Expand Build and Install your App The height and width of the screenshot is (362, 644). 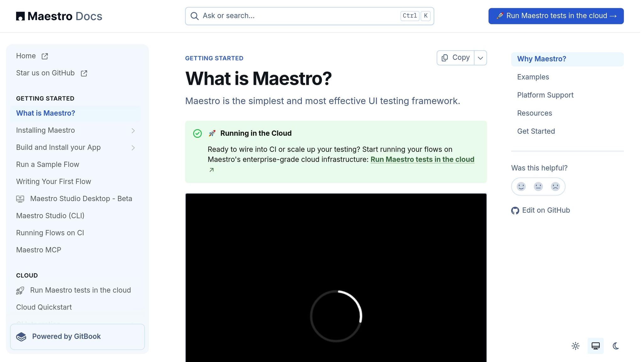point(133,147)
